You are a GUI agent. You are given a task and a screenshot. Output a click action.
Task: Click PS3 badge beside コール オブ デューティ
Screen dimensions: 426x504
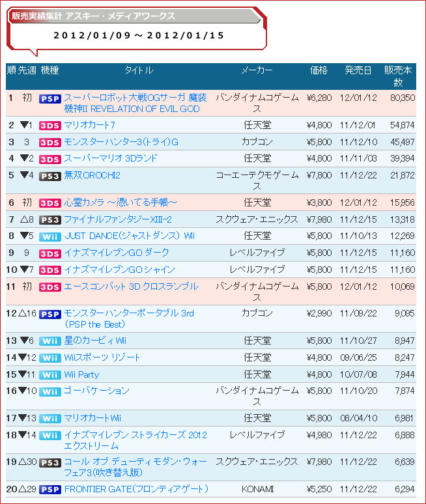[x=50, y=463]
